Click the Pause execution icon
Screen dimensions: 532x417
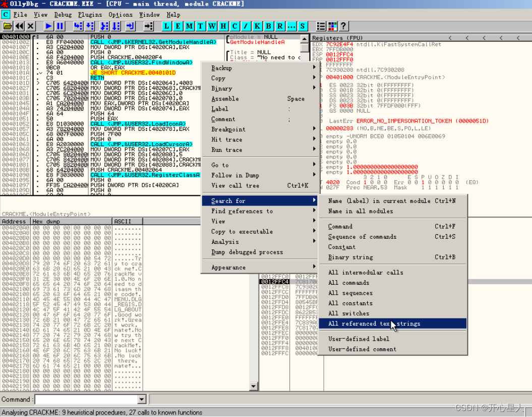point(60,26)
